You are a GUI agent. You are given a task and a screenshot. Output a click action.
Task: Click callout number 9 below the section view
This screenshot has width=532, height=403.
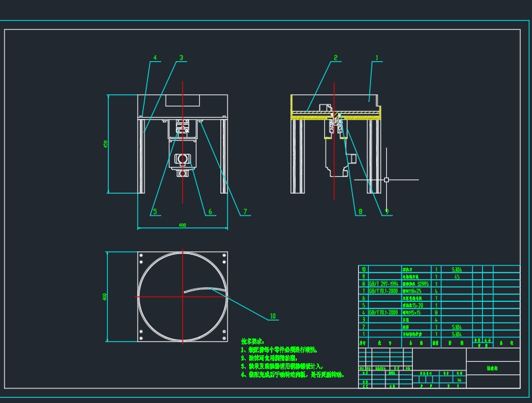coord(387,211)
